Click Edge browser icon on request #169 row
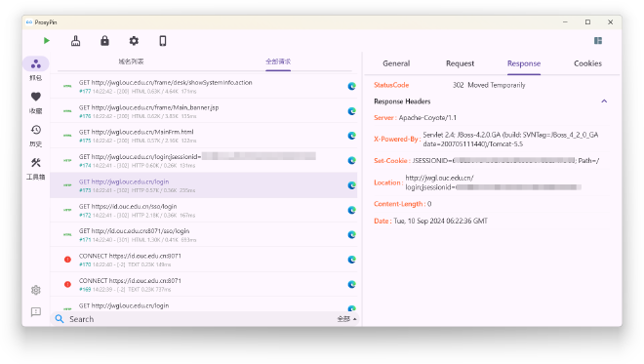644x364 pixels. 351,284
